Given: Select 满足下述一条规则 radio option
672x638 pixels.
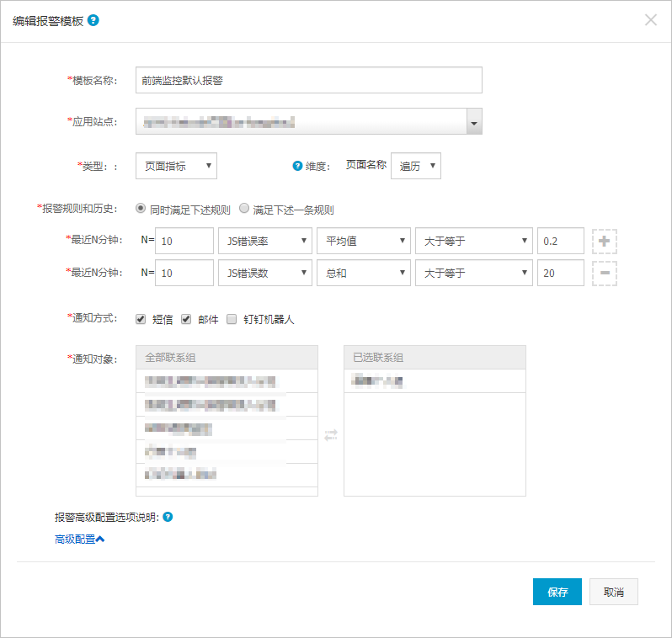Looking at the screenshot, I should [244, 208].
